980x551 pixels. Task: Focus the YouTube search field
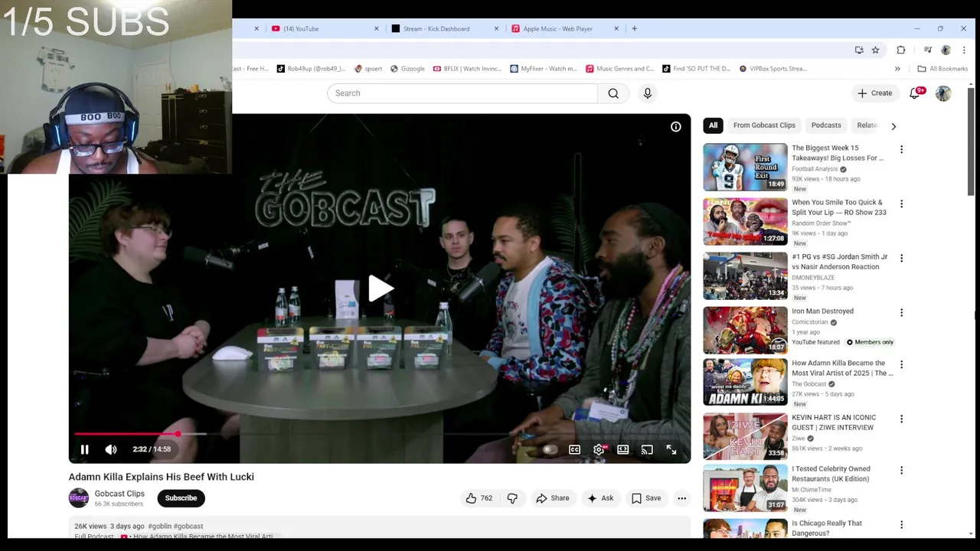click(462, 93)
